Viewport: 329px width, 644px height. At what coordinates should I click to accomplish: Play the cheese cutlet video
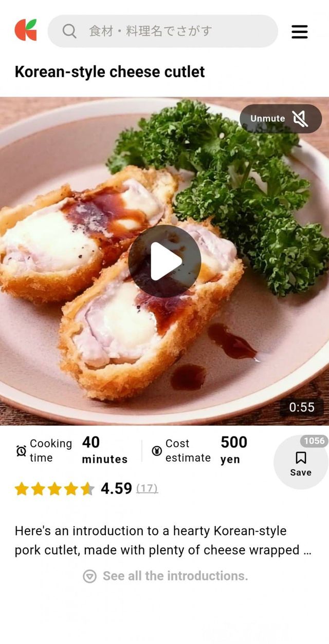(164, 261)
